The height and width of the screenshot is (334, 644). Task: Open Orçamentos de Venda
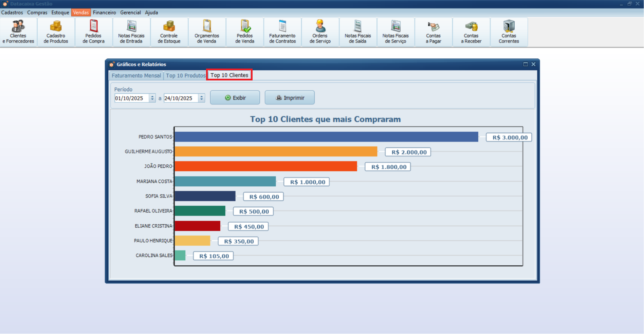pos(207,32)
